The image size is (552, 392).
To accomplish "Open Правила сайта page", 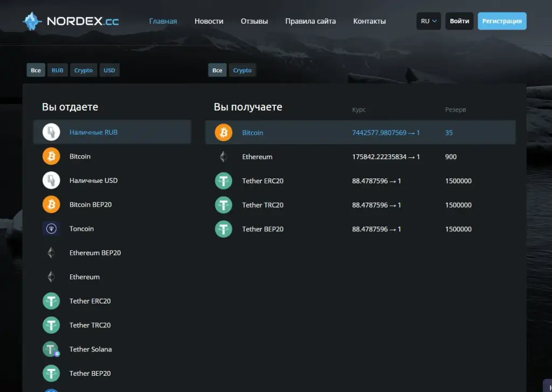I will pos(310,21).
